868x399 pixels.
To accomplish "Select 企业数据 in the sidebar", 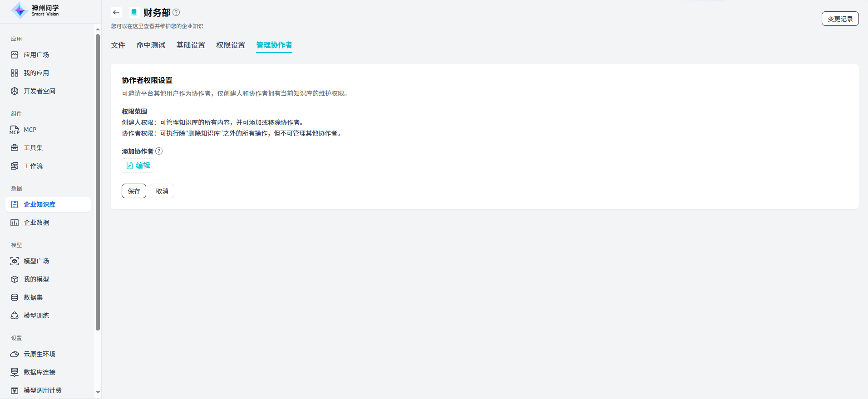I will point(36,223).
